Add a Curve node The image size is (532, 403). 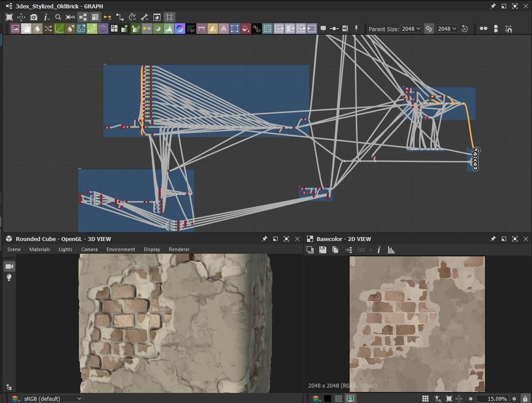(59, 29)
